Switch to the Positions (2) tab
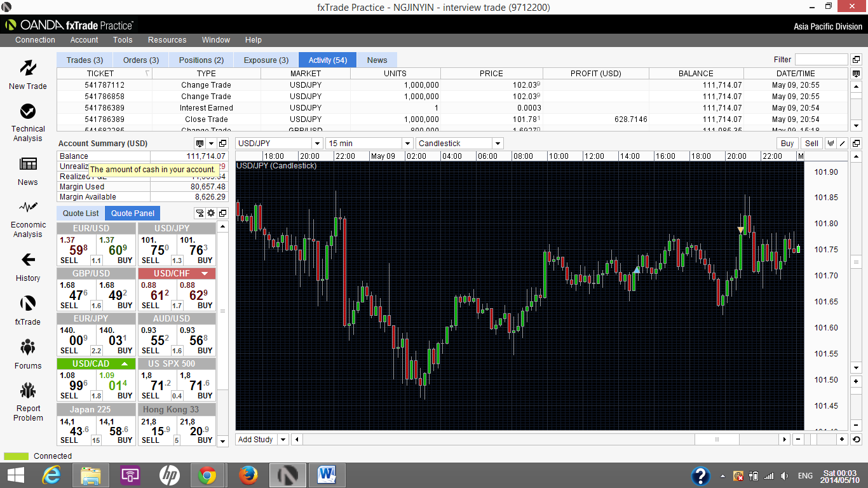Image resolution: width=868 pixels, height=488 pixels. [x=201, y=60]
